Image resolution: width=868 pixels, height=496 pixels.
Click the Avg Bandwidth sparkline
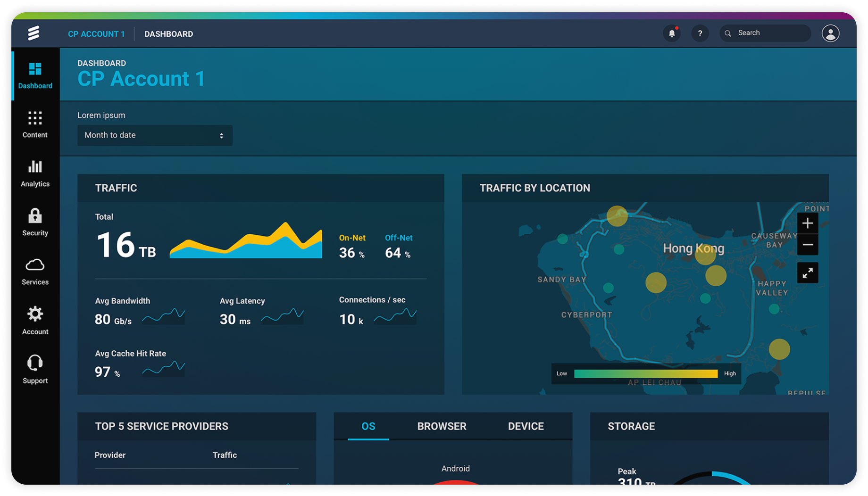164,316
